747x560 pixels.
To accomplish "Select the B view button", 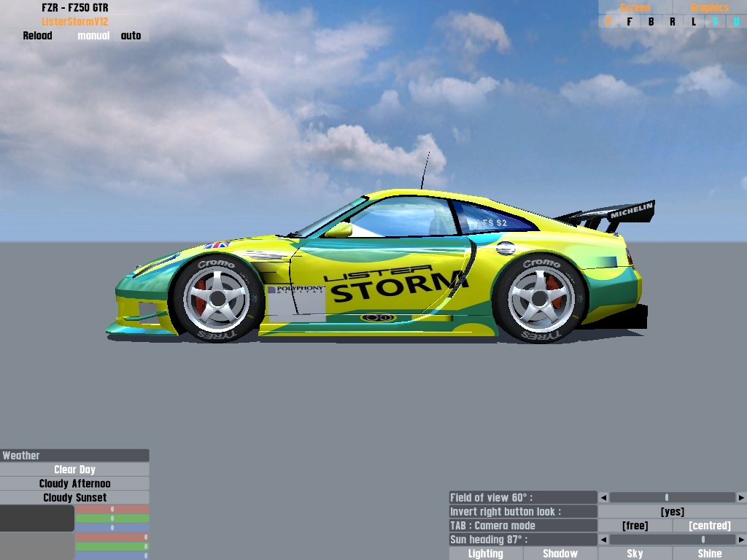I will pyautogui.click(x=651, y=21).
